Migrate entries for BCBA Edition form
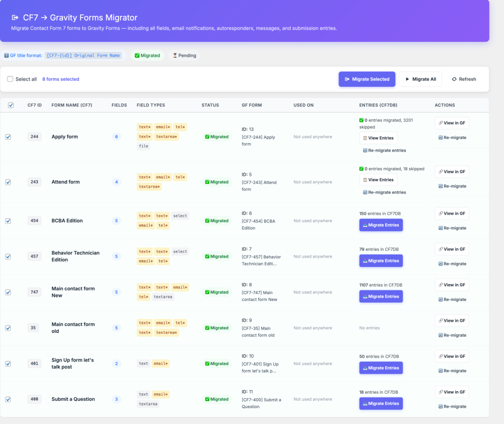Screen dimensions: 504x424 click(380, 225)
